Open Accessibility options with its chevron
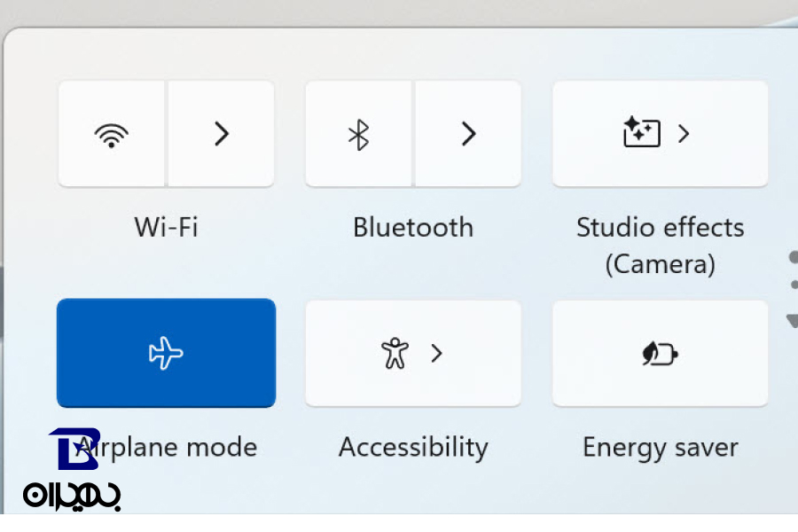The image size is (798, 532). [x=436, y=353]
